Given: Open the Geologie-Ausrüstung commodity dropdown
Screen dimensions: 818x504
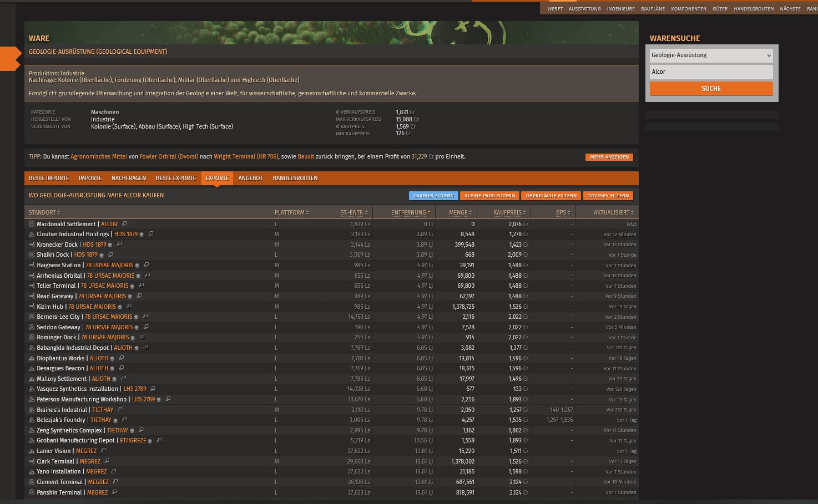Looking at the screenshot, I should pos(711,55).
